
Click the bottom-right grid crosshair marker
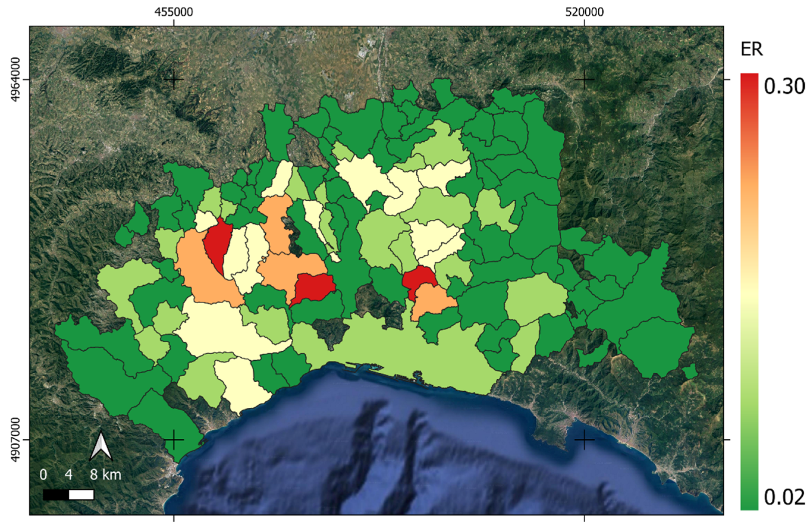584,440
